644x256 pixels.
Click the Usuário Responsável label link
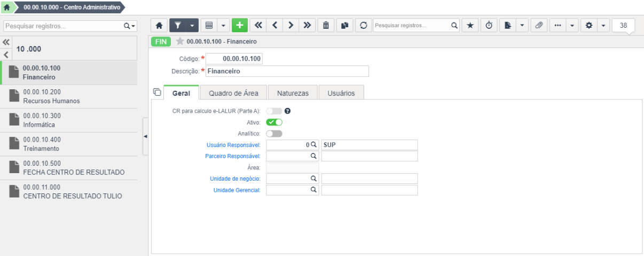[x=233, y=145]
